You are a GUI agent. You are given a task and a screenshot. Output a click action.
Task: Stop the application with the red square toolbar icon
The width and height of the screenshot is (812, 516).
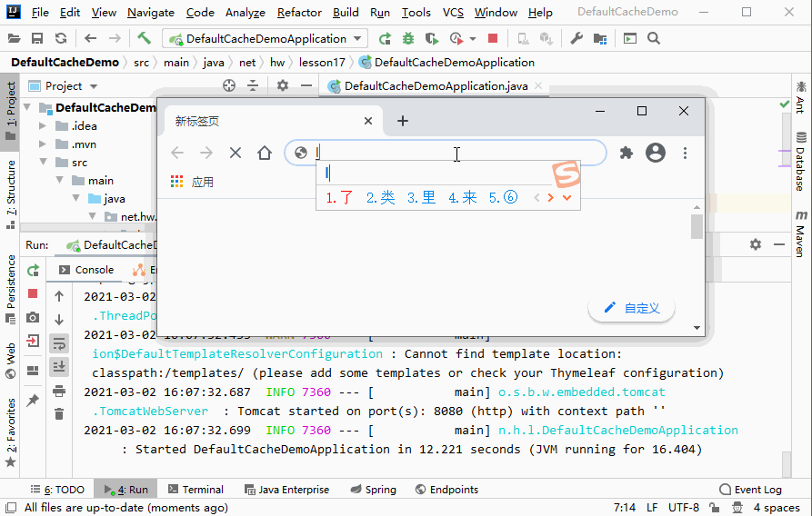(x=493, y=38)
